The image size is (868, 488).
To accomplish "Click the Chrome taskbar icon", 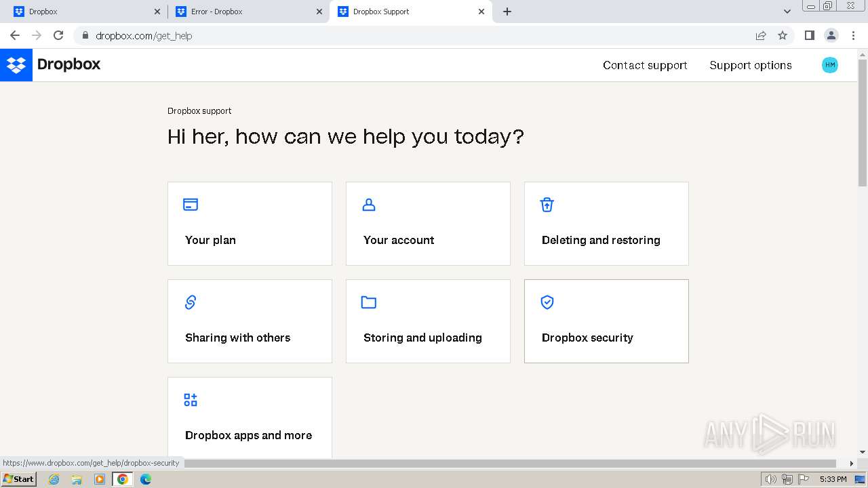I will 122,479.
